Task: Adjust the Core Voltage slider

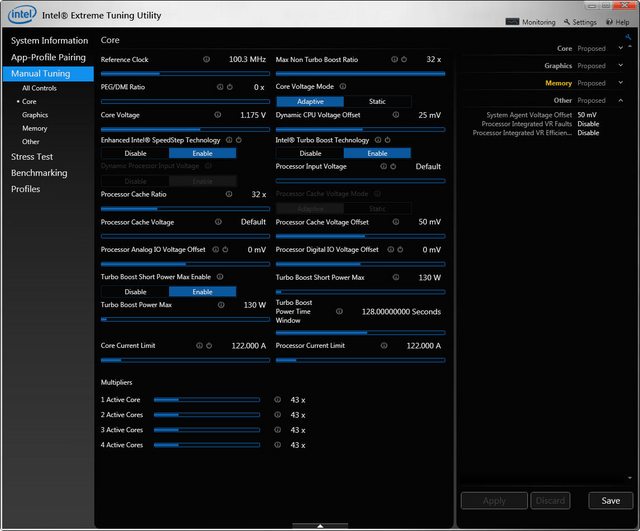Action: click(185, 129)
